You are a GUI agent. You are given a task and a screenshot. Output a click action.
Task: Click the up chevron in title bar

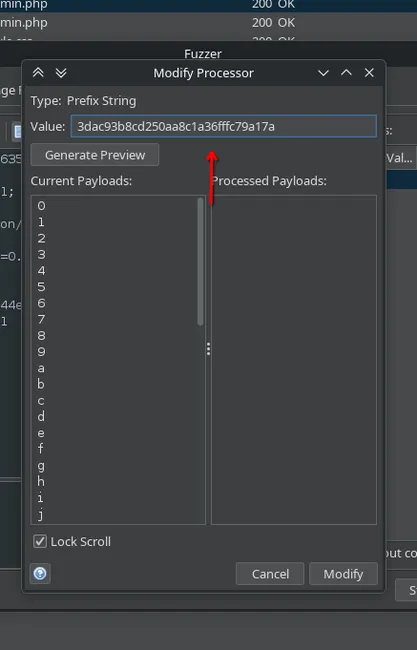[x=346, y=73]
